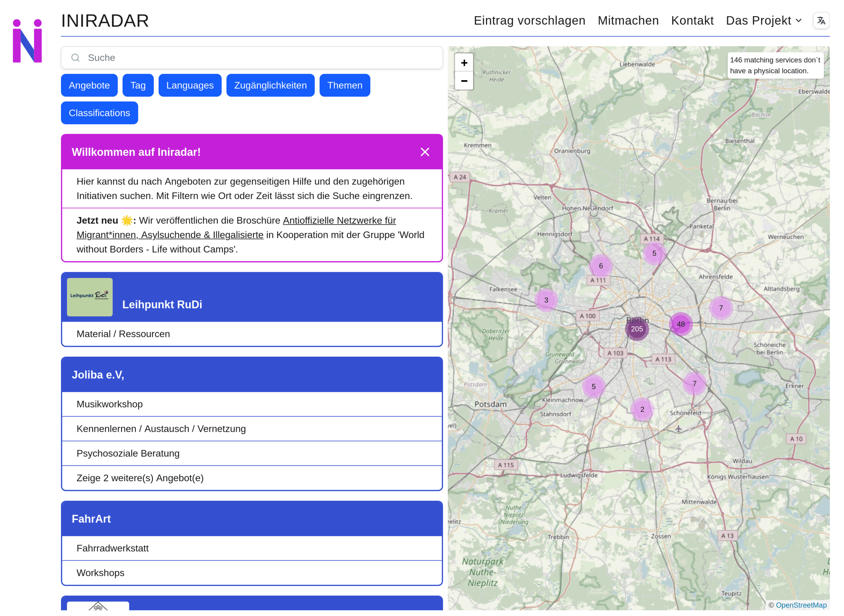Viewport: 844px width, 616px height.
Task: Click the Eintrag vorschlagen button
Action: pyautogui.click(x=529, y=20)
